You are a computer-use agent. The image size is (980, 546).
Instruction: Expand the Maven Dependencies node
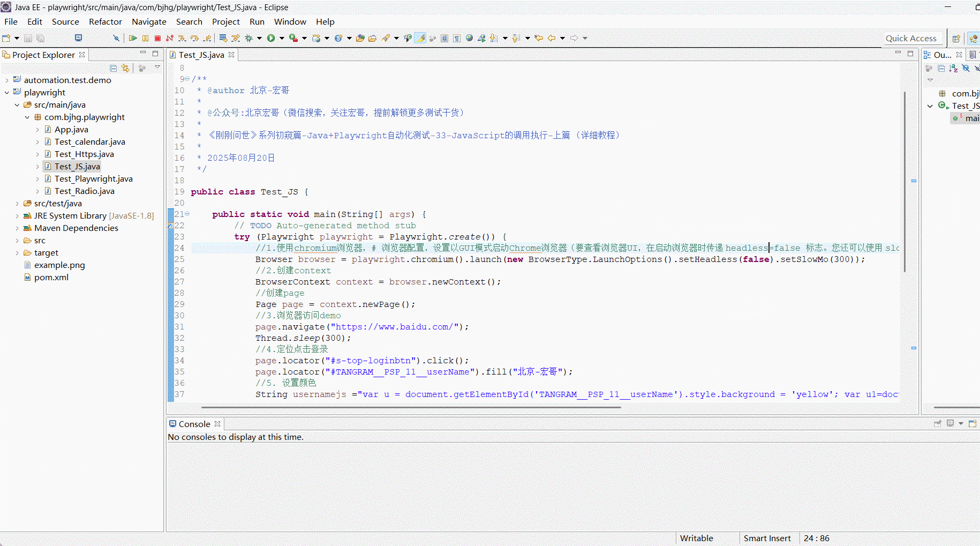[17, 228]
